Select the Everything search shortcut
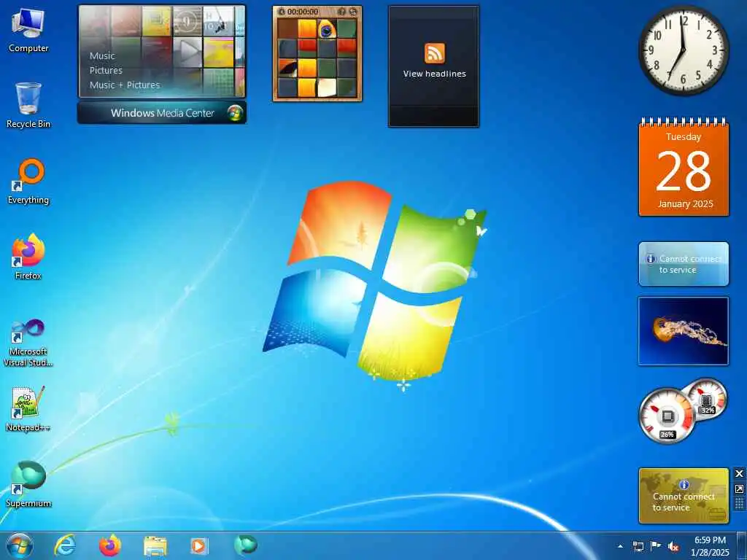Image resolution: width=747 pixels, height=560 pixels. click(28, 182)
